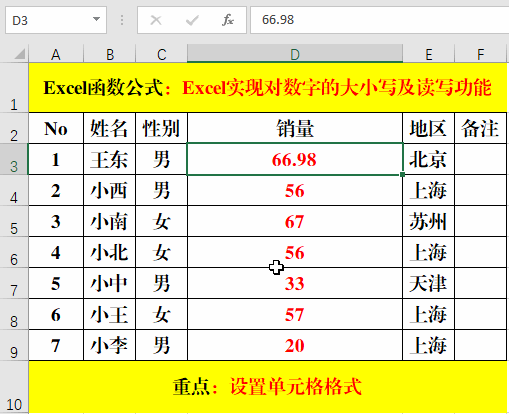The image size is (509, 414).
Task: Select the region cell 苏州
Action: coord(429,221)
